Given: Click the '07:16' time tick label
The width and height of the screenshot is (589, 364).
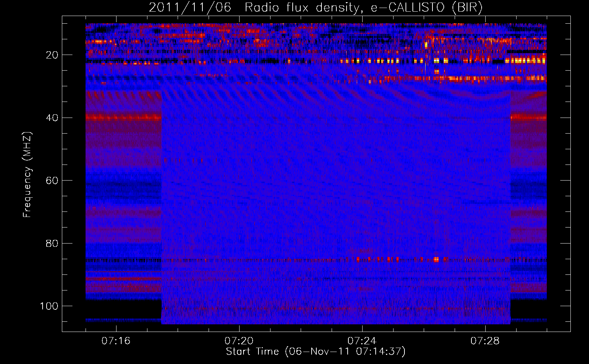Looking at the screenshot, I should [116, 341].
